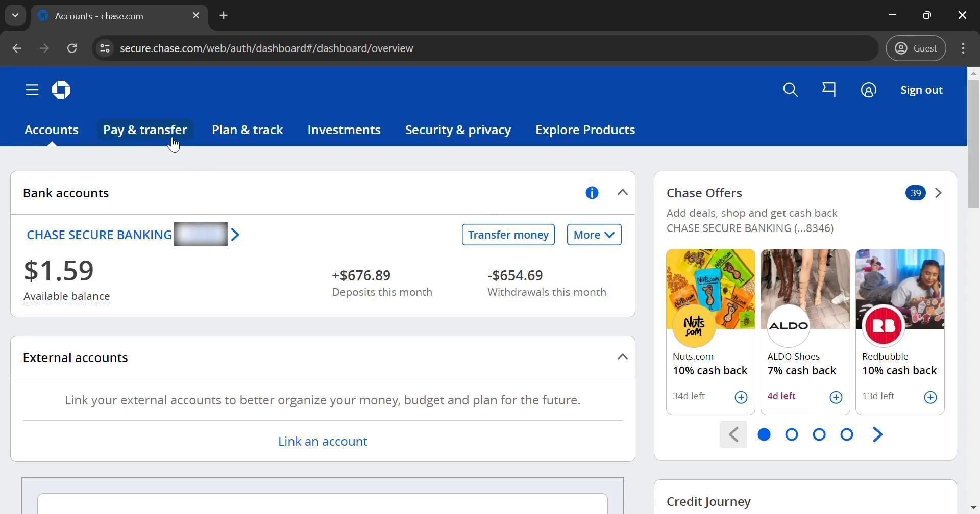The image size is (980, 514).
Task: Select the second offers carousel dot
Action: [x=791, y=434]
